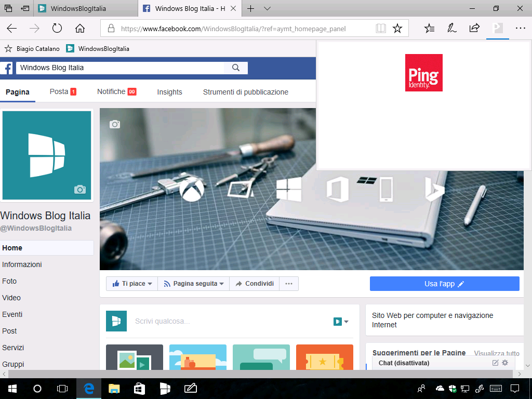Close the Windows Blog Italia Facebook tab
Viewport: 532px width, 399px height.
coord(233,8)
